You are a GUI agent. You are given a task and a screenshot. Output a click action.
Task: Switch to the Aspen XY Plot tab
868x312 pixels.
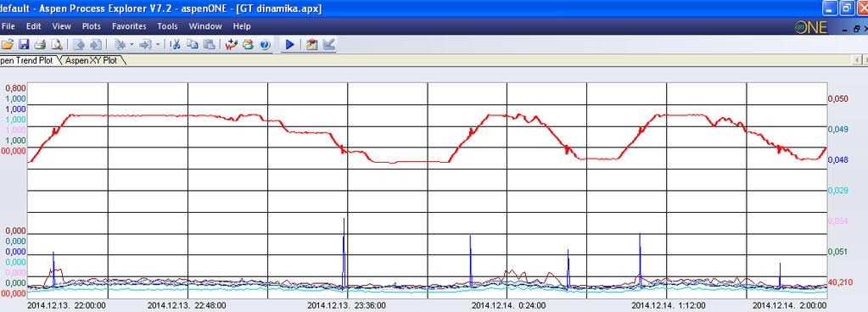tap(91, 60)
